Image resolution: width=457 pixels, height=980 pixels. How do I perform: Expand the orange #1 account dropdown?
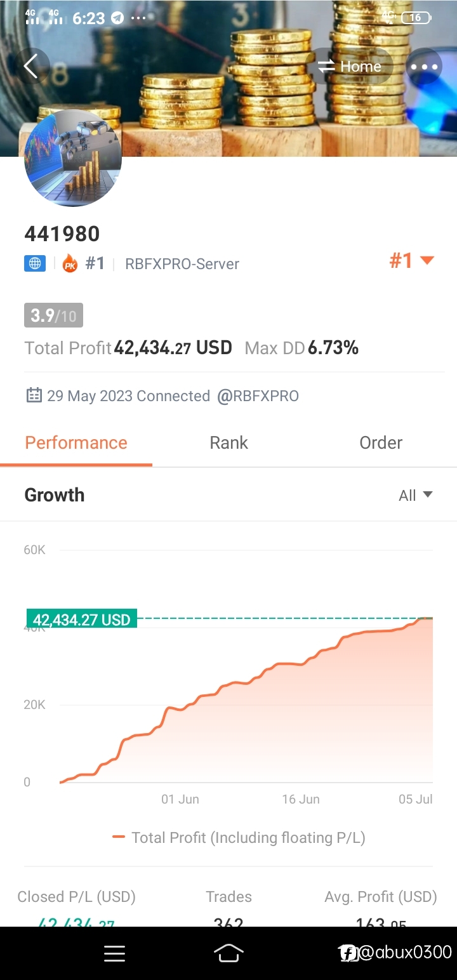(411, 260)
